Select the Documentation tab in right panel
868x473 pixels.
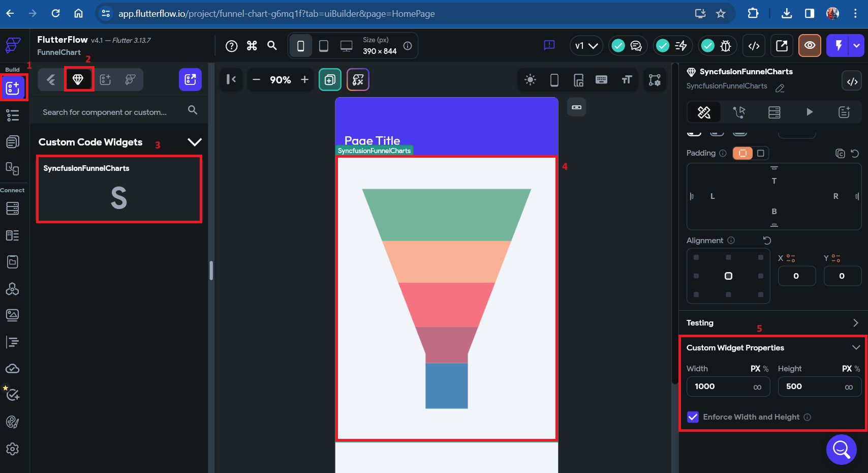pos(844,112)
